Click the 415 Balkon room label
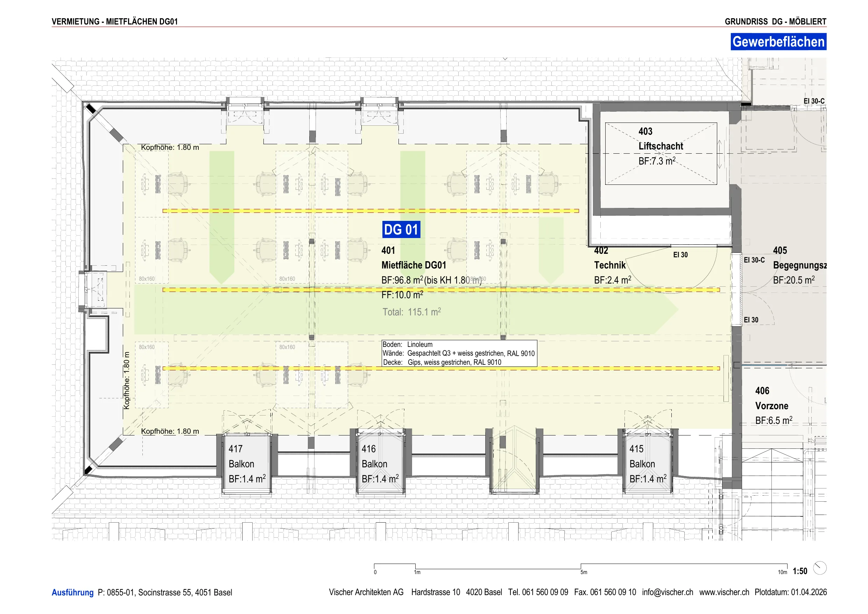868x614 pixels. pos(648,464)
